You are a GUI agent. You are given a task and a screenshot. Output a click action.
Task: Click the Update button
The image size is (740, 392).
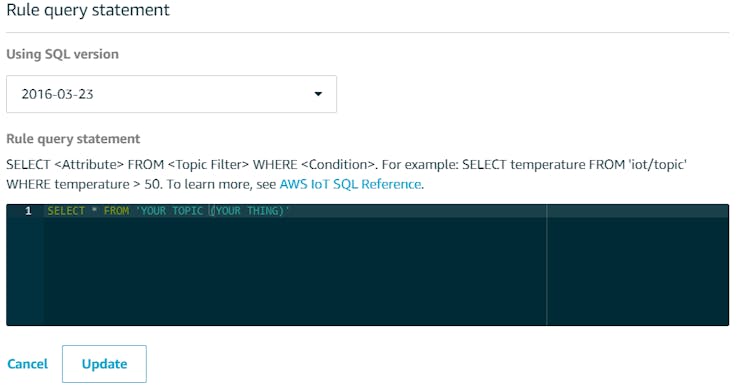click(104, 364)
